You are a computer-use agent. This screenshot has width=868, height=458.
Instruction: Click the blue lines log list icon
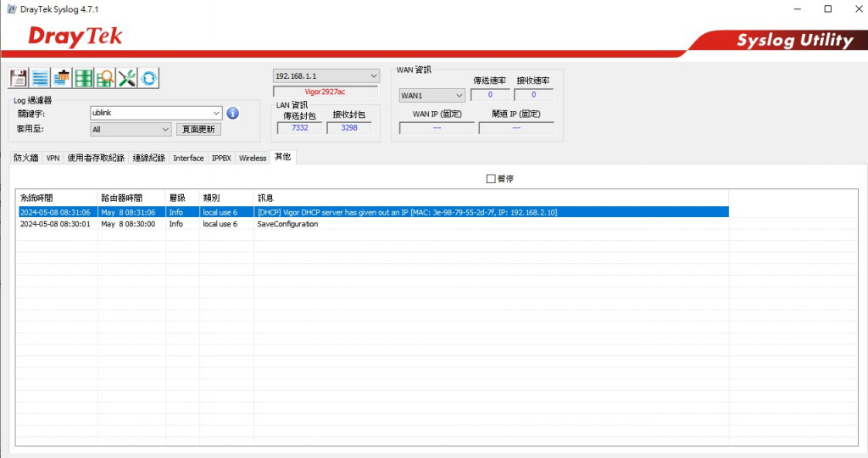click(40, 78)
